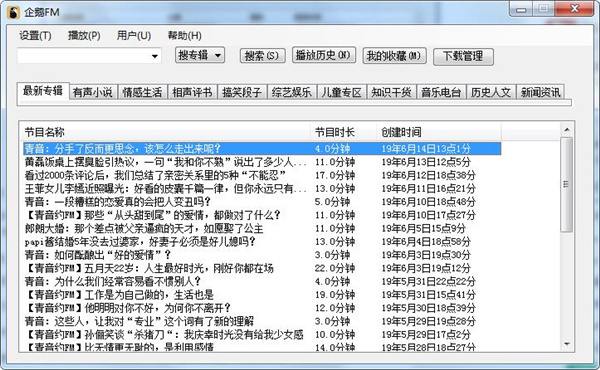Open the 用户(U) menu
The height and width of the screenshot is (370, 600).
134,36
